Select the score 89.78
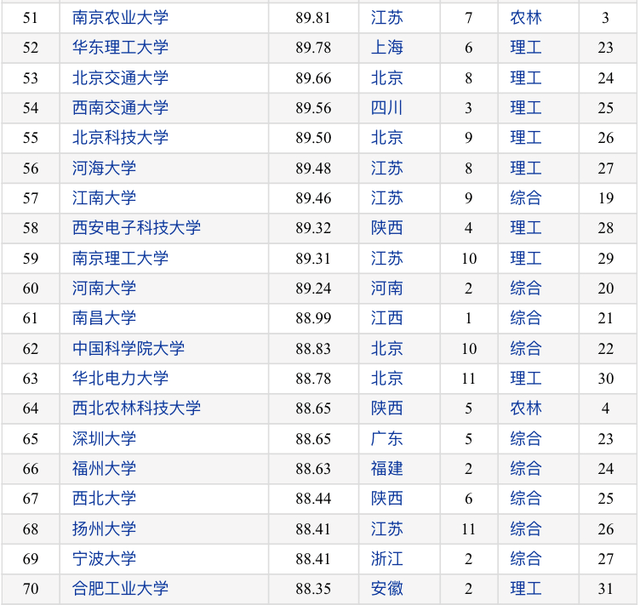Viewport: 640px width, 605px height. (313, 48)
